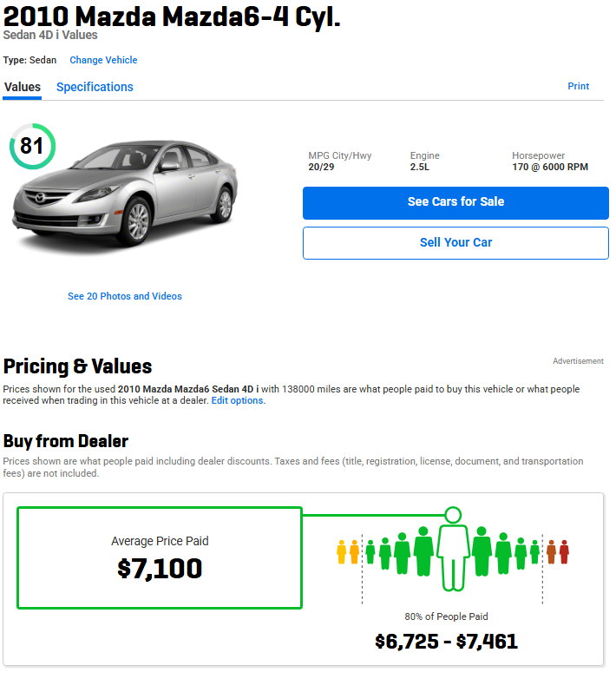
Task: Click the Average Price Paid $7,100 box
Action: (x=160, y=558)
